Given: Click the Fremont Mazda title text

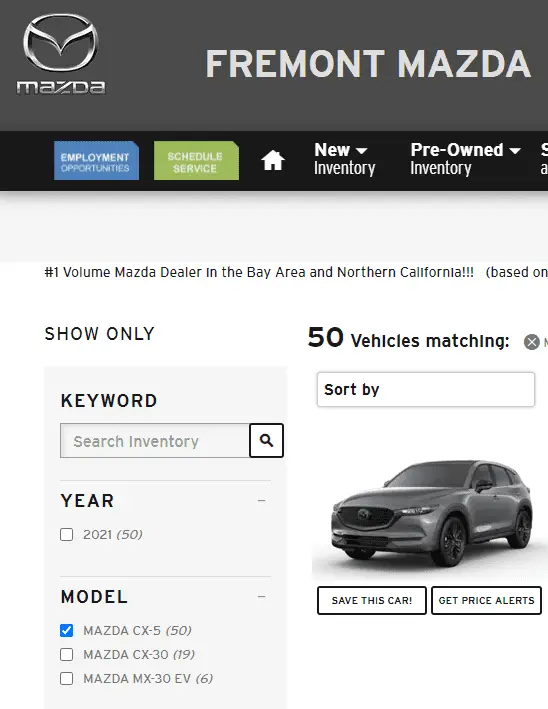Looking at the screenshot, I should tap(368, 64).
